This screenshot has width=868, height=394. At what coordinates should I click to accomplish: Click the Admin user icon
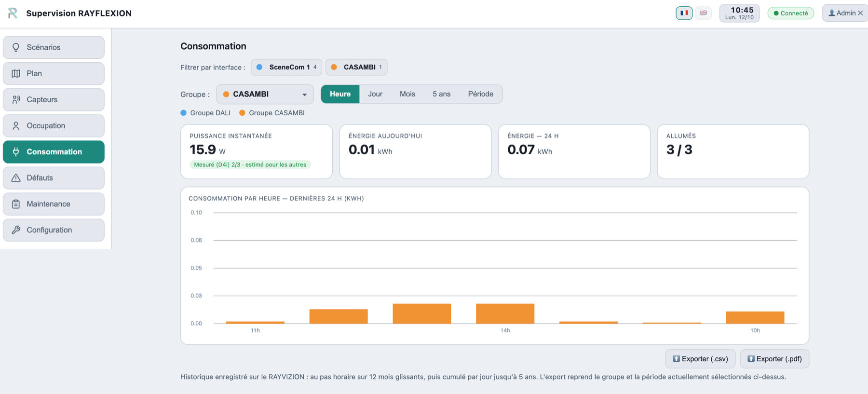coord(831,13)
